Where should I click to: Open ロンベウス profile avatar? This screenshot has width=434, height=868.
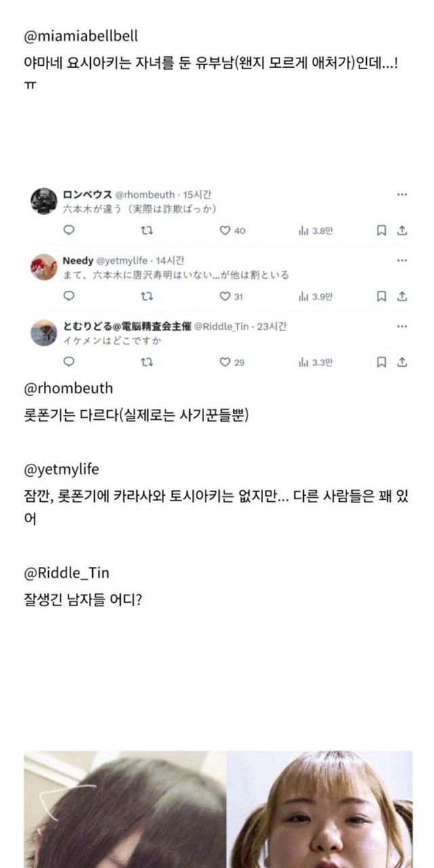pos(44,201)
